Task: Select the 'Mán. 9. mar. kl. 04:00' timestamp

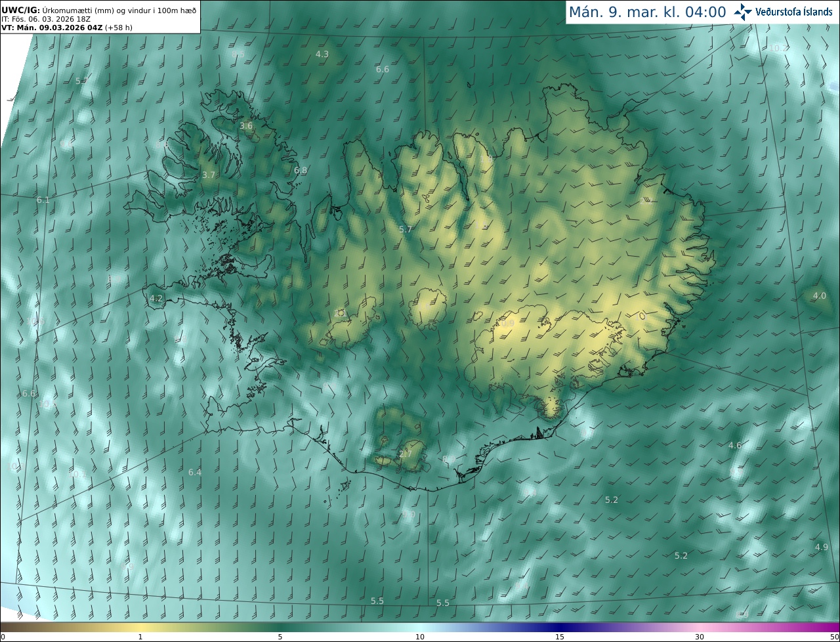Action: [647, 12]
